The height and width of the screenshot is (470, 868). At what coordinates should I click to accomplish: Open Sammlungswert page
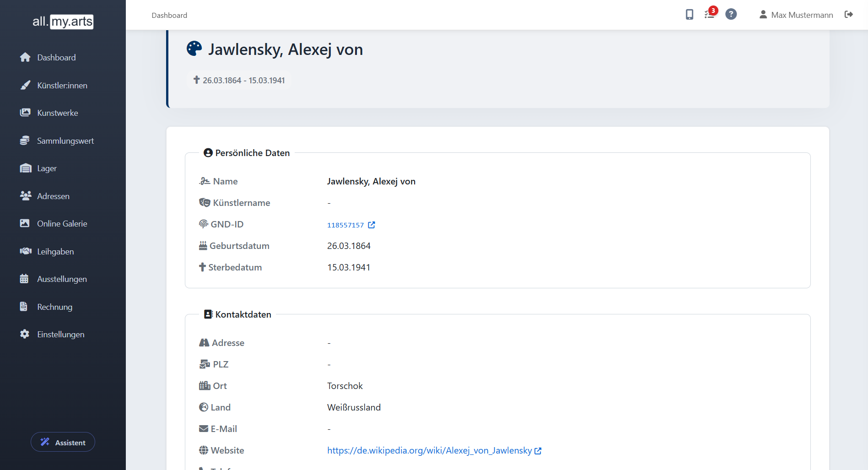65,141
